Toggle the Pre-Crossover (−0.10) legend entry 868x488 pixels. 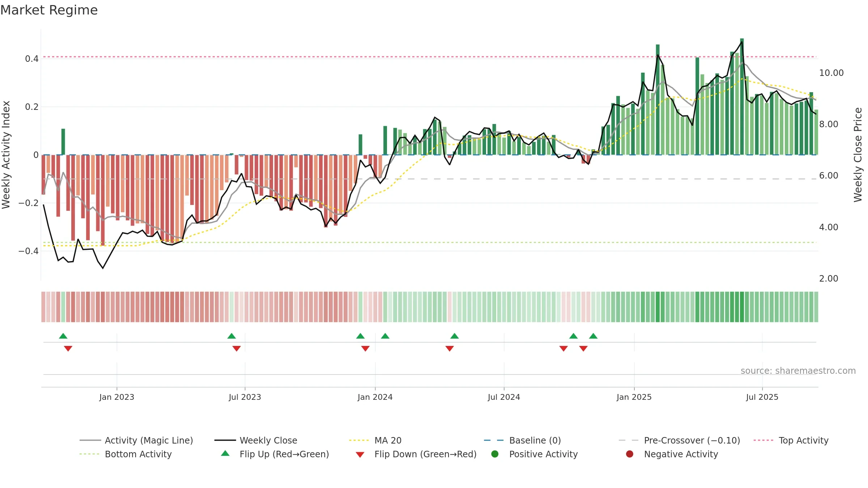coord(679,440)
